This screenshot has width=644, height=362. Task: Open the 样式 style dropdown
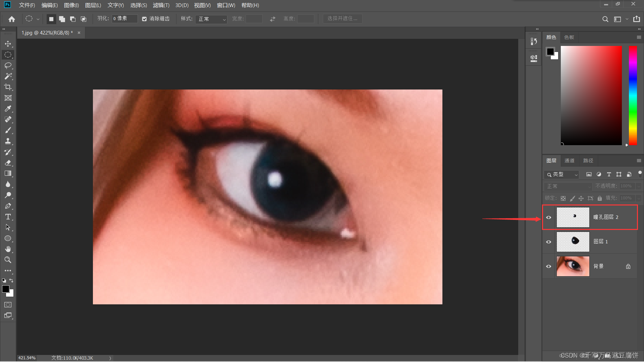click(212, 19)
